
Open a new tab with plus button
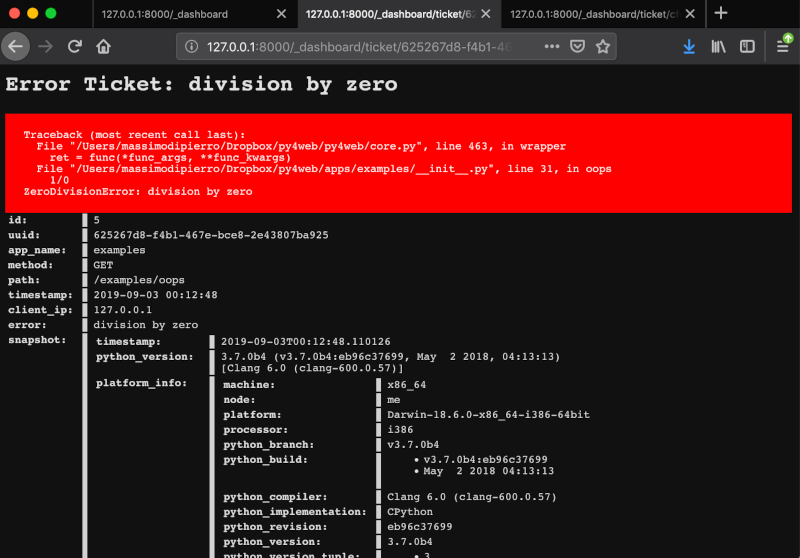(x=721, y=13)
